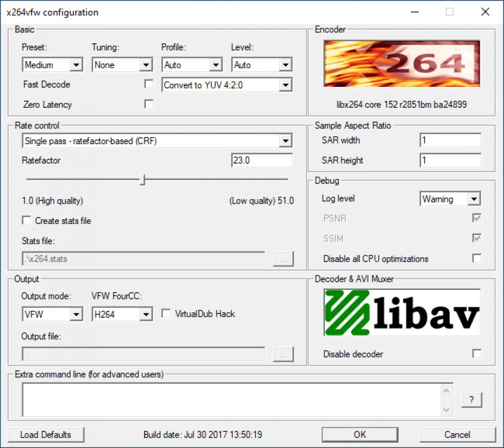Expand the Log level dropdown

tap(450, 199)
